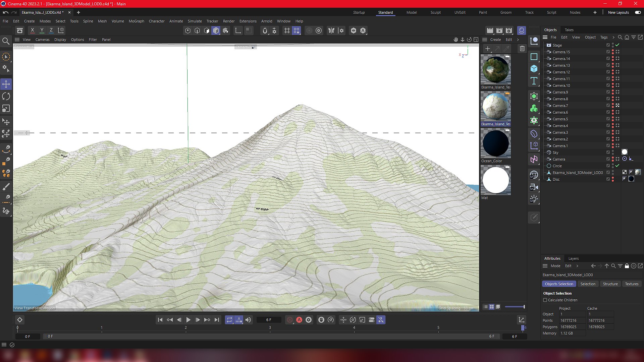Switch to Sculpt layout tab

click(436, 12)
